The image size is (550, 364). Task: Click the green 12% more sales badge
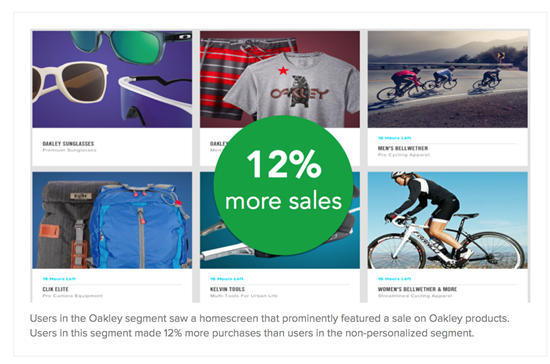click(283, 185)
